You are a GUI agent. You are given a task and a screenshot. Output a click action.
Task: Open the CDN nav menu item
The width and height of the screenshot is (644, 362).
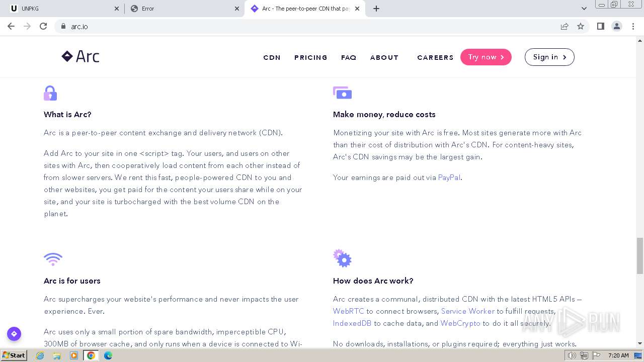(272, 58)
